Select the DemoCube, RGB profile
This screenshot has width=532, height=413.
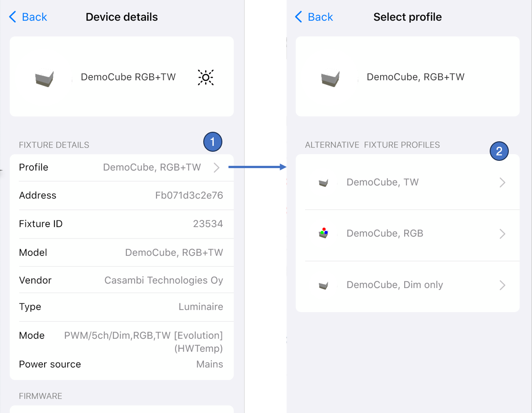tap(385, 234)
